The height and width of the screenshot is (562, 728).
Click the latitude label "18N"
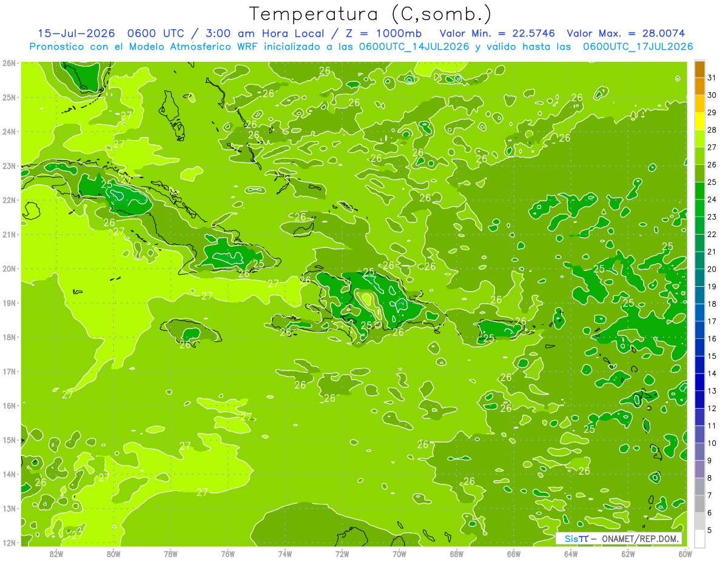8,337
